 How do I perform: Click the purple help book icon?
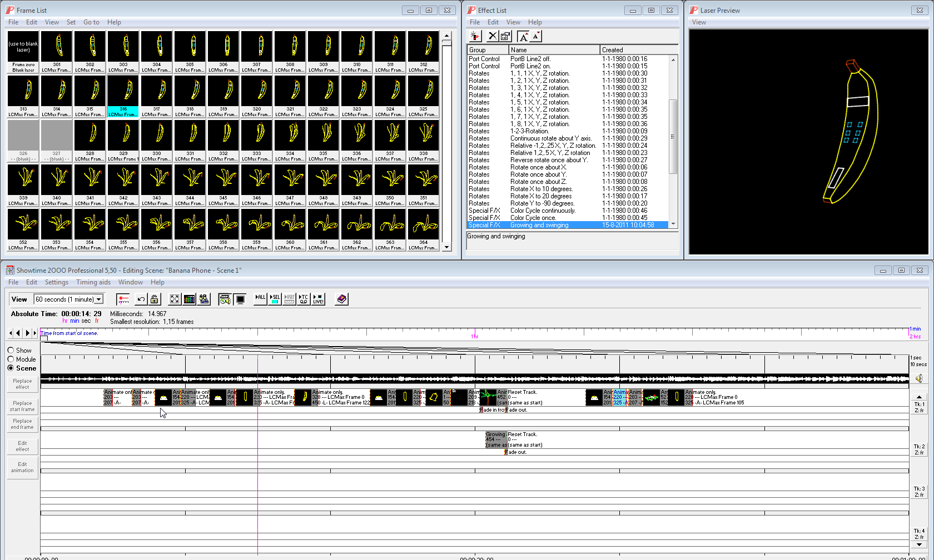(x=341, y=299)
